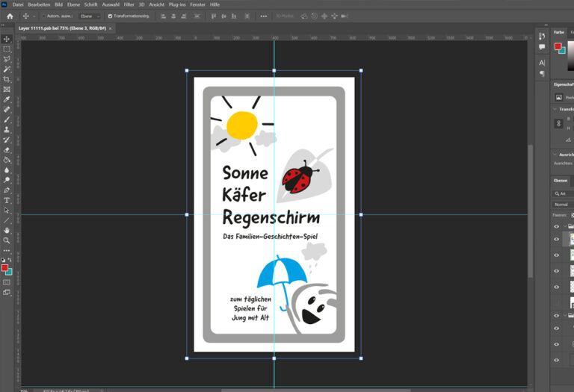Select the Type tool
574x392 pixels.
(7, 200)
